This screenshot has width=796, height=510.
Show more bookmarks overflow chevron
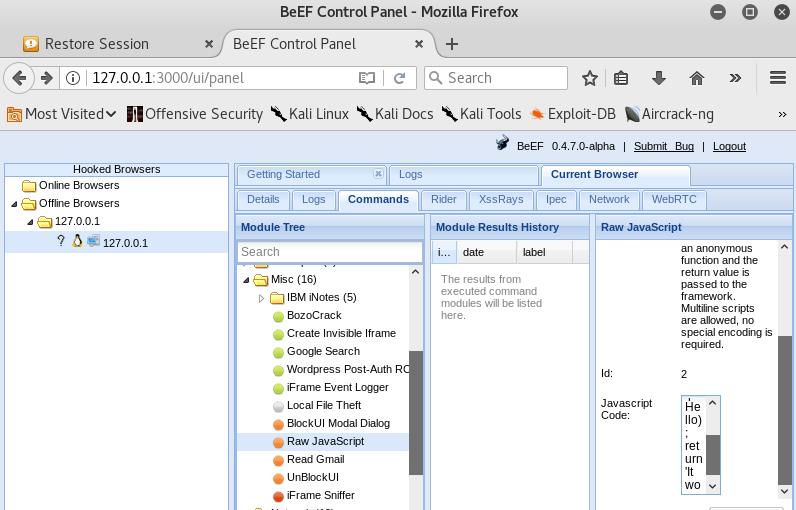(782, 115)
